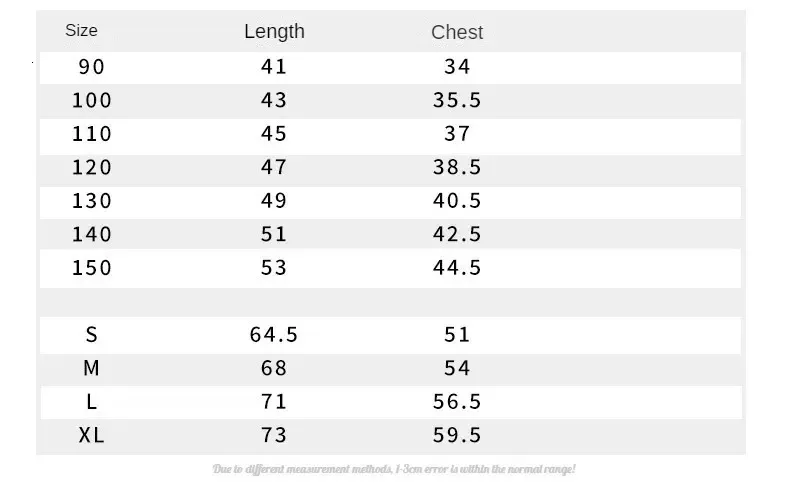
Task: Click the Size column header
Action: pos(81,31)
